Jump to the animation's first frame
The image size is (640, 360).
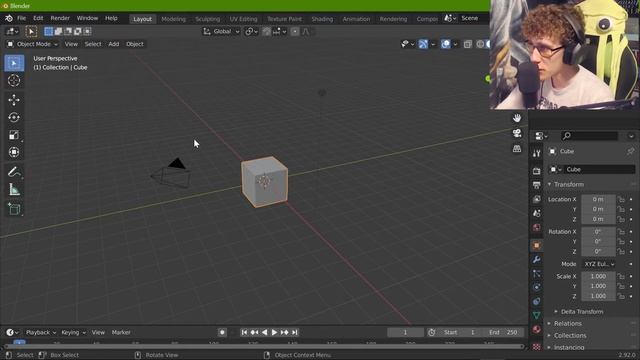[x=244, y=333]
